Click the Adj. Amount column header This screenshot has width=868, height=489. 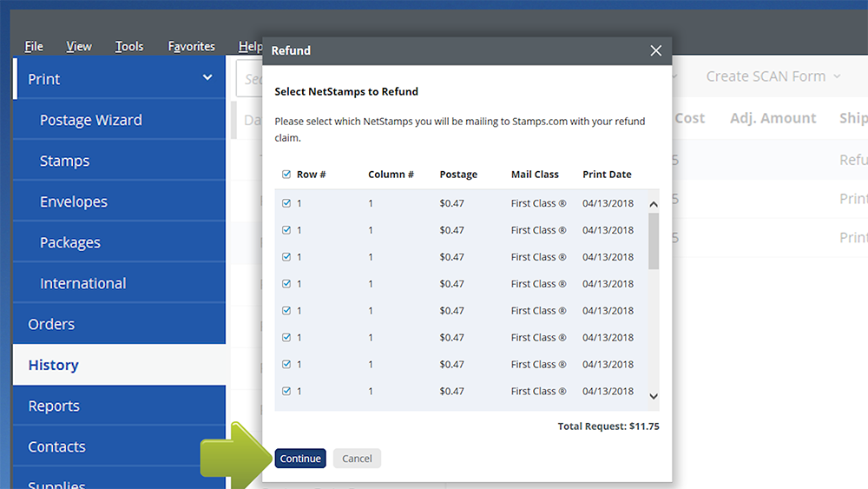click(773, 118)
